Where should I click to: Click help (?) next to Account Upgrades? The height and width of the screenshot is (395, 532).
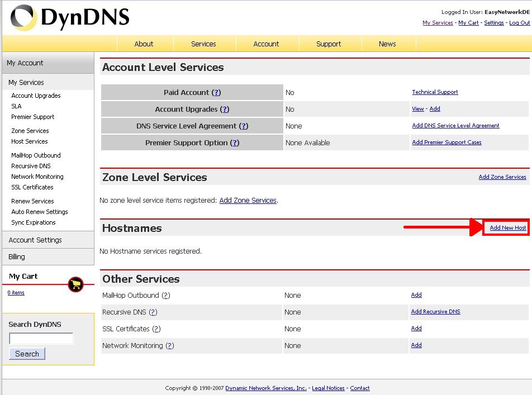tap(225, 110)
